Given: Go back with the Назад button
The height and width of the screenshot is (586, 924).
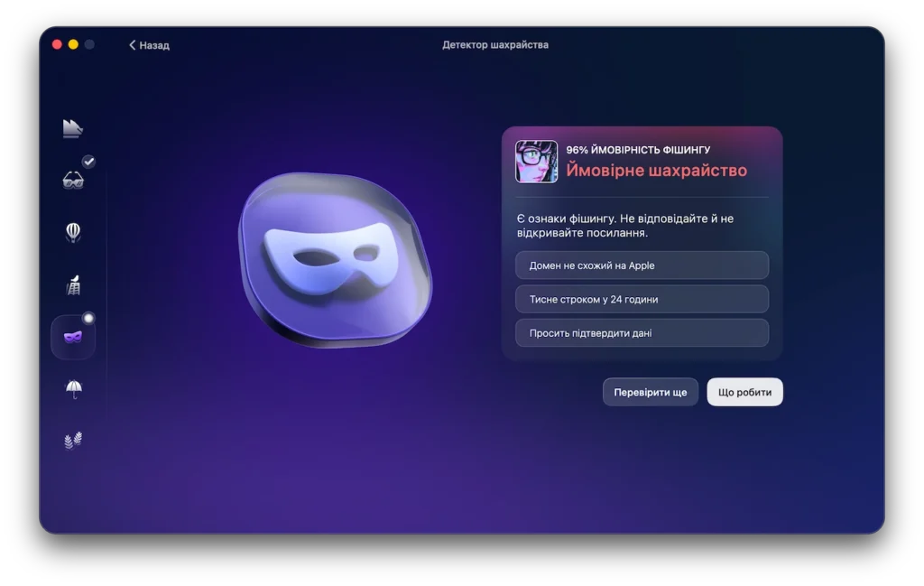Looking at the screenshot, I should coord(149,45).
